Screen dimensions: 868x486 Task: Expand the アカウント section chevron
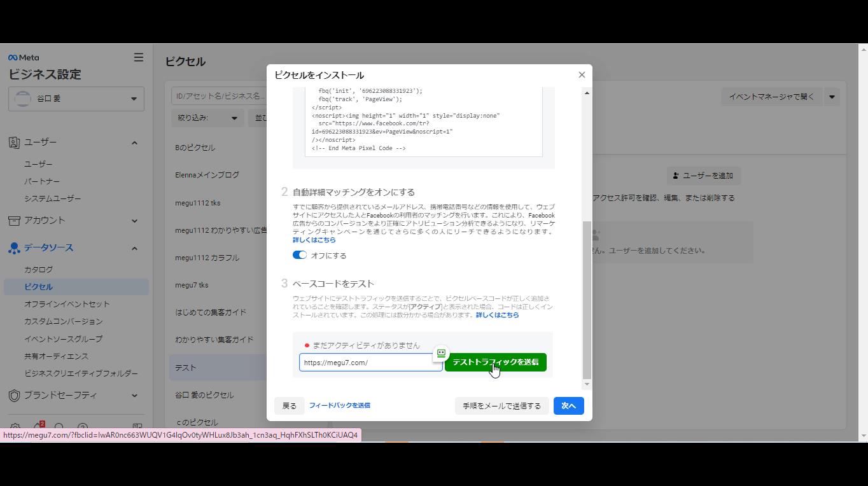(x=134, y=221)
